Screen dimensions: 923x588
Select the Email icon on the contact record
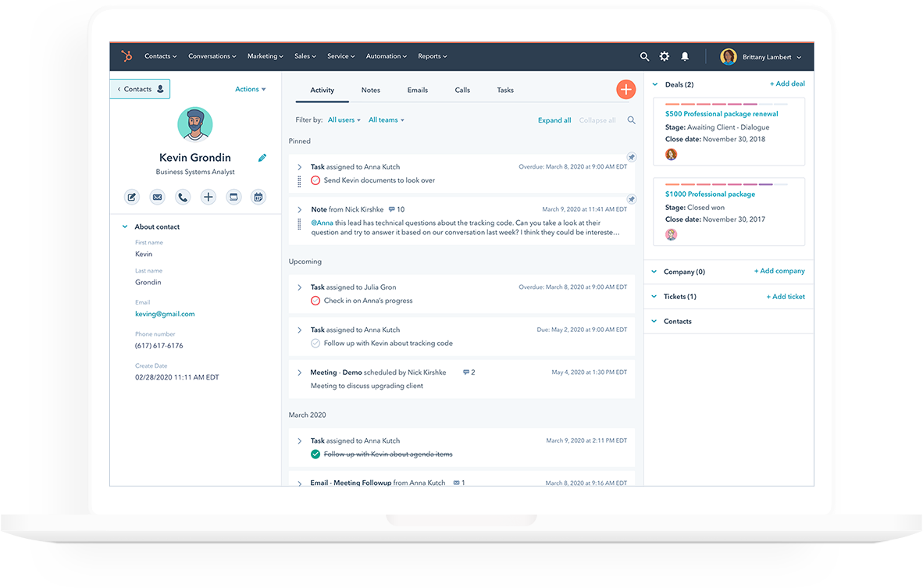point(157,197)
